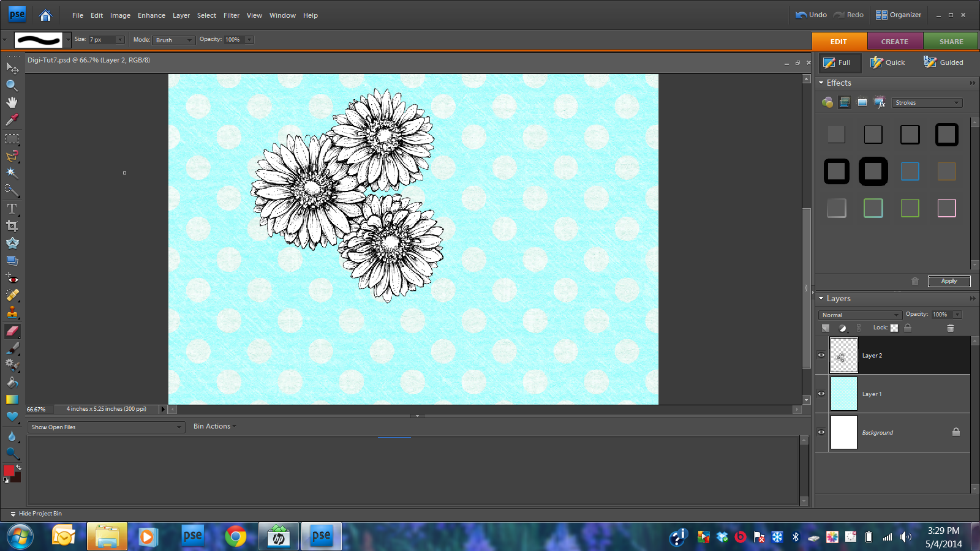Open Google Chrome from the taskbar
Image resolution: width=980 pixels, height=551 pixels.
point(235,536)
